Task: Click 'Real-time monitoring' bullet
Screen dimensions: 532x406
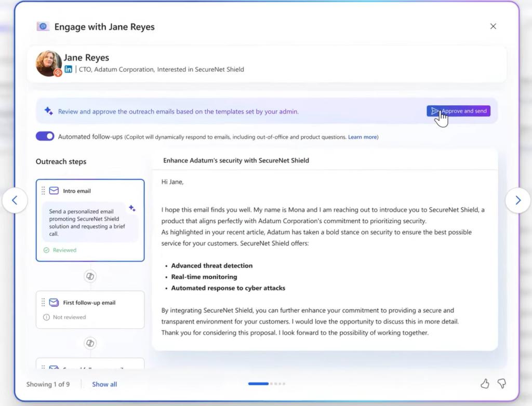Action: click(204, 277)
